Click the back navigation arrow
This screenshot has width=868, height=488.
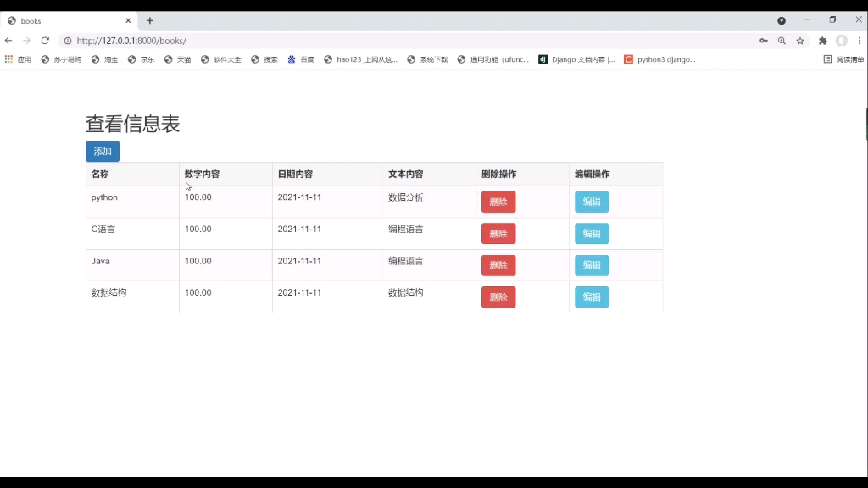coord(8,40)
